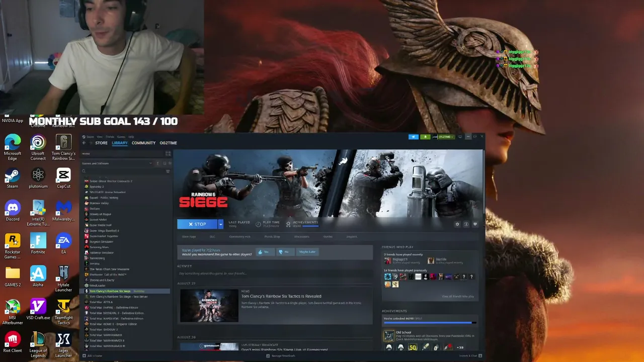The width and height of the screenshot is (644, 362).
Task: Open GAMES 2 desktop folder
Action: click(13, 277)
